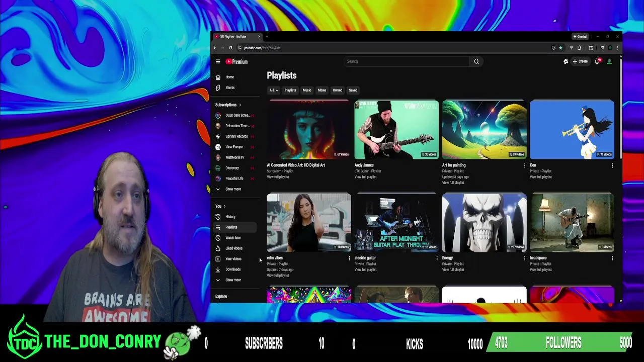
Task: Open the Relaxation Time subscription
Action: pyautogui.click(x=235, y=126)
